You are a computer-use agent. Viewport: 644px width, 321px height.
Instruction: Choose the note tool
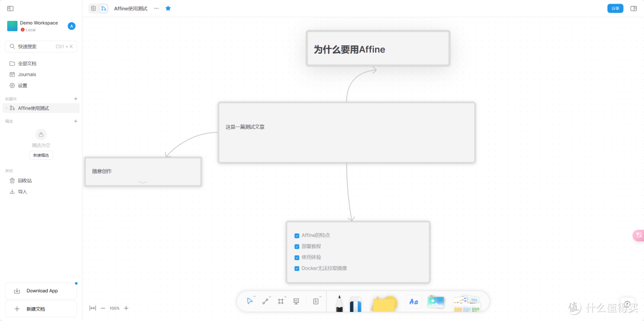tap(315, 301)
